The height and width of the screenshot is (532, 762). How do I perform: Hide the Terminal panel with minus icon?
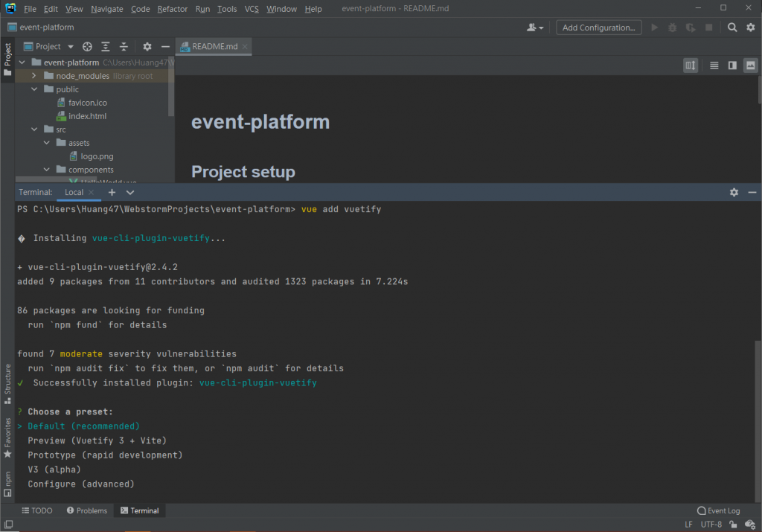[x=752, y=193]
